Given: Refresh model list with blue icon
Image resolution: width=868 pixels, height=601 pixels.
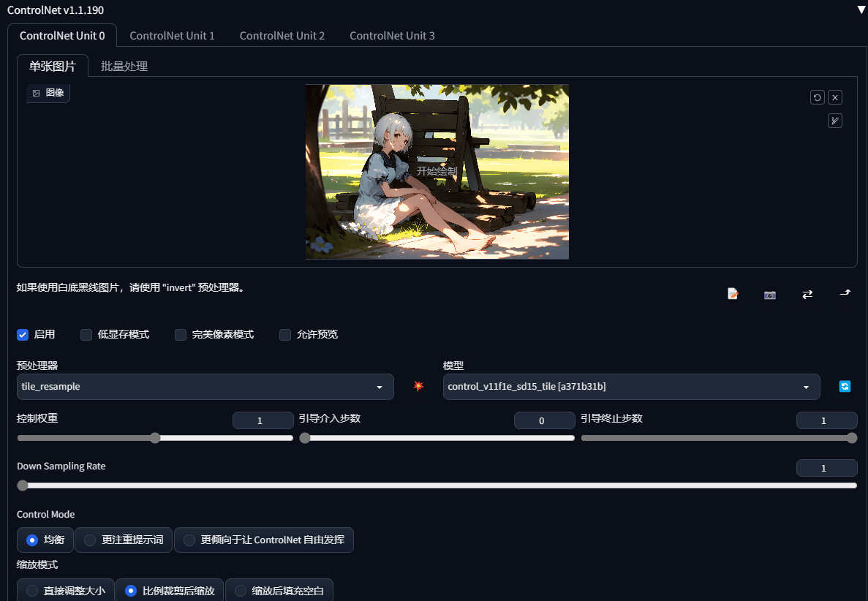Looking at the screenshot, I should tap(845, 386).
